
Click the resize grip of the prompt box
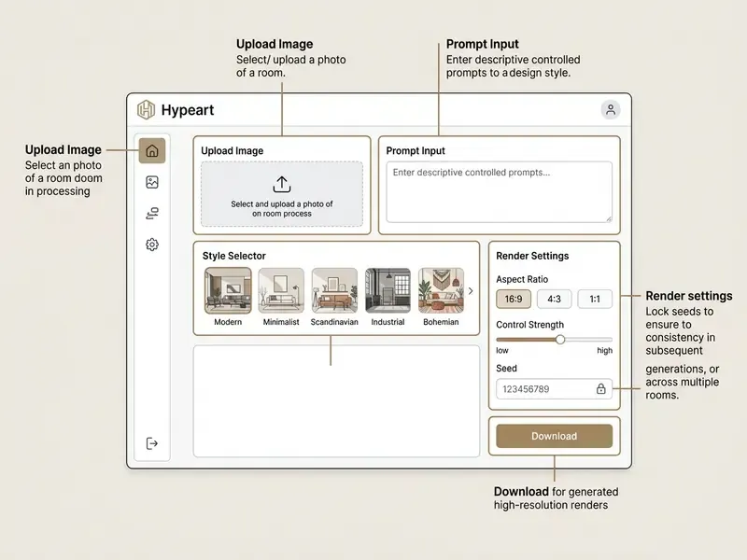tap(609, 219)
